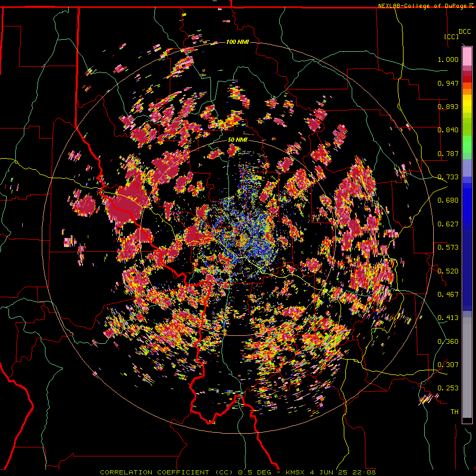Viewport: 476px width, 476px height.
Task: Click the CORRELATION COEFFICIENT (CC) footer title
Action: tap(167, 472)
